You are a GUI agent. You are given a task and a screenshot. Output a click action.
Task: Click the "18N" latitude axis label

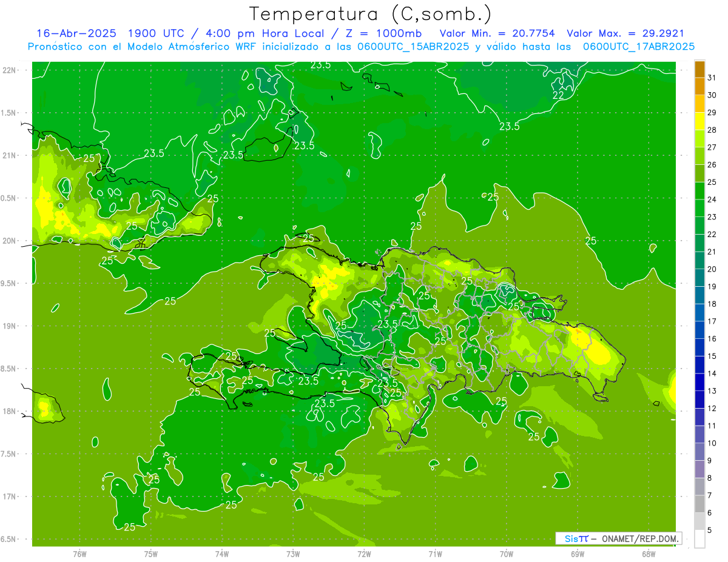10,412
